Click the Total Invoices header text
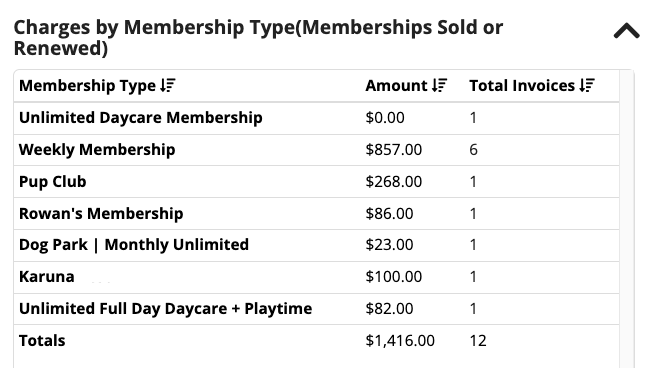The width and height of the screenshot is (648, 368). [x=522, y=86]
